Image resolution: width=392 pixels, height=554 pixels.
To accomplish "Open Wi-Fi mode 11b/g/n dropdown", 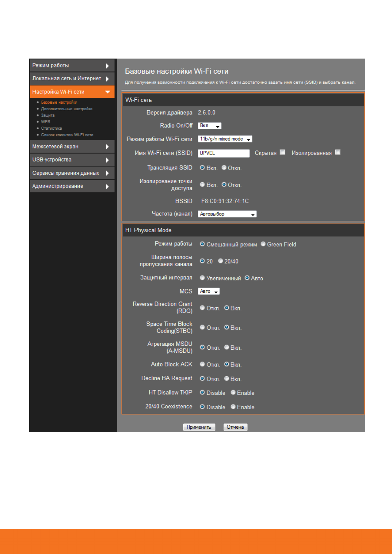I will 225,139.
